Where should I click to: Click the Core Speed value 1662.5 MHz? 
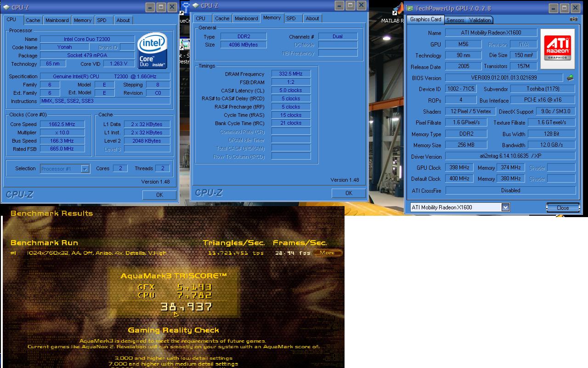[62, 124]
